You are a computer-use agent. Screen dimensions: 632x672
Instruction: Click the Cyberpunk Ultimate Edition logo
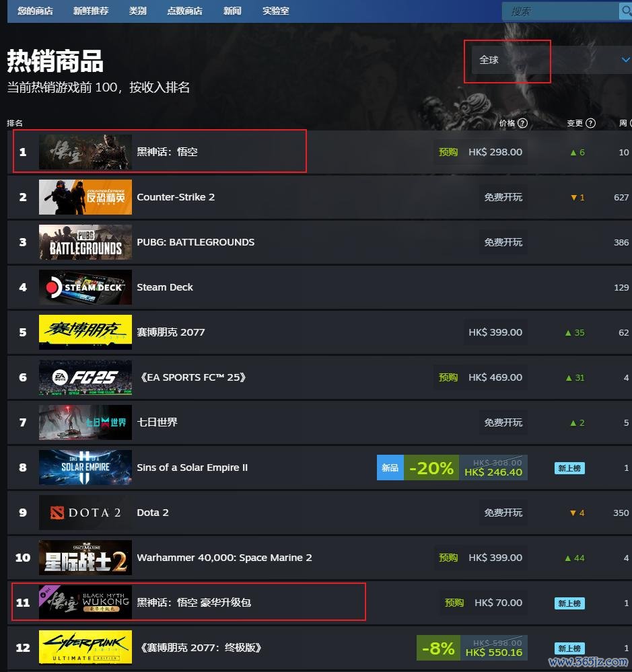85,647
